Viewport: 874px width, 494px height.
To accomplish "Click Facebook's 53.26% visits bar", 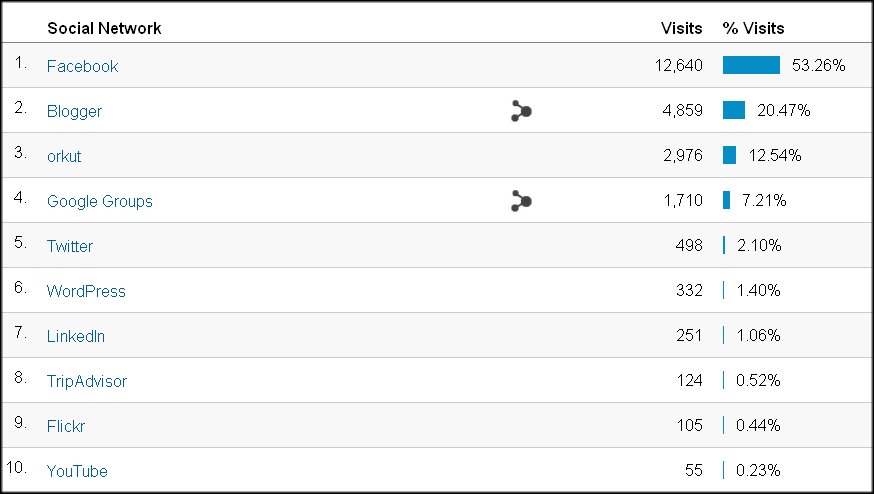I will pos(751,65).
